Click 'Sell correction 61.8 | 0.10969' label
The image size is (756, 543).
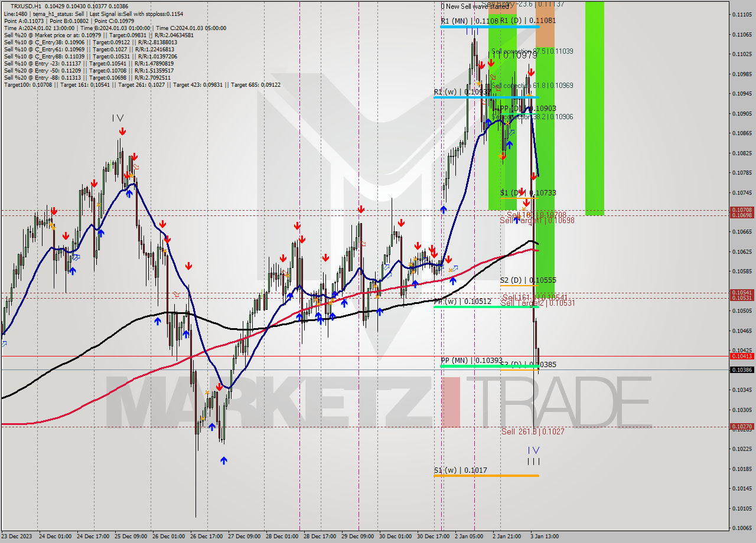coord(532,86)
